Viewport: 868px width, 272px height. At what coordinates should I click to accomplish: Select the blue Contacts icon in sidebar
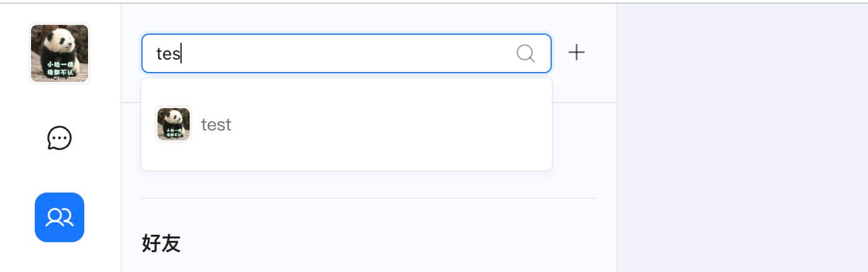pyautogui.click(x=60, y=217)
